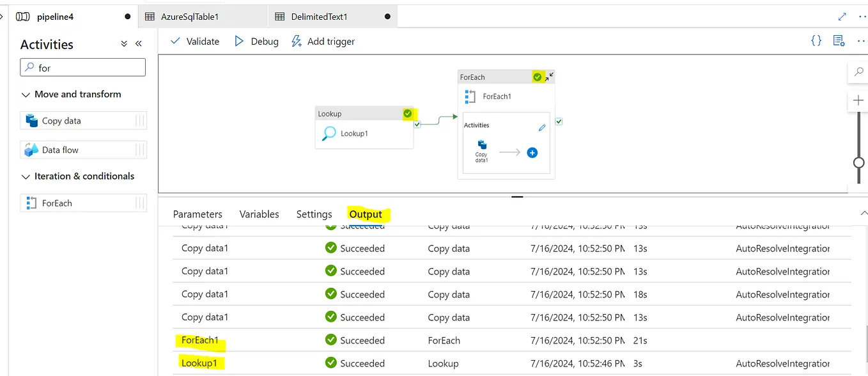Adjust the canvas zoom slider handle

tap(859, 162)
